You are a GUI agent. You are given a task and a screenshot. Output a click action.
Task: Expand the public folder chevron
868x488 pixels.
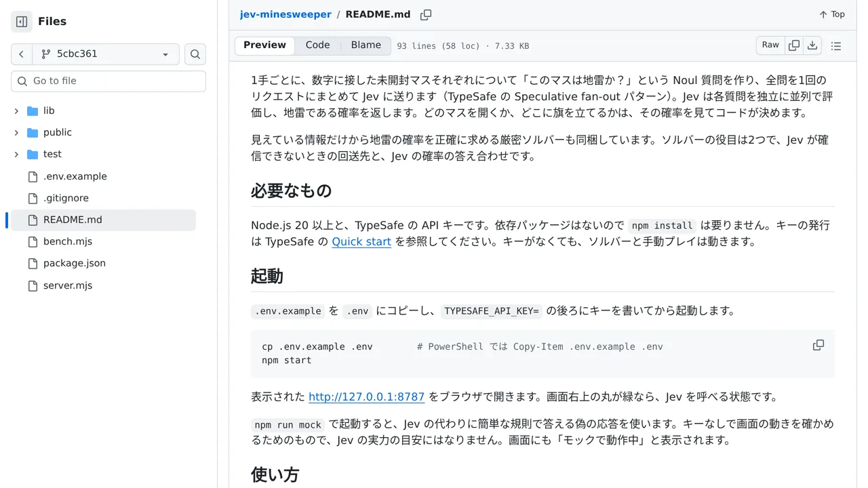(16, 132)
